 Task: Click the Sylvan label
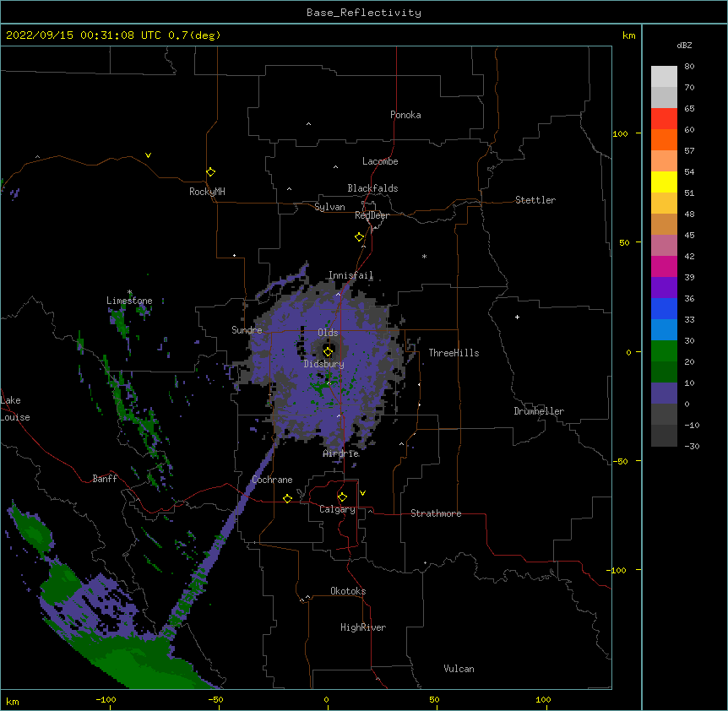[329, 207]
